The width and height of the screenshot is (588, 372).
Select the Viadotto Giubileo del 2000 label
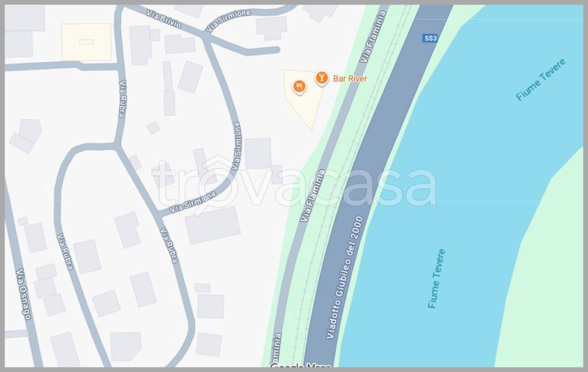(345, 277)
